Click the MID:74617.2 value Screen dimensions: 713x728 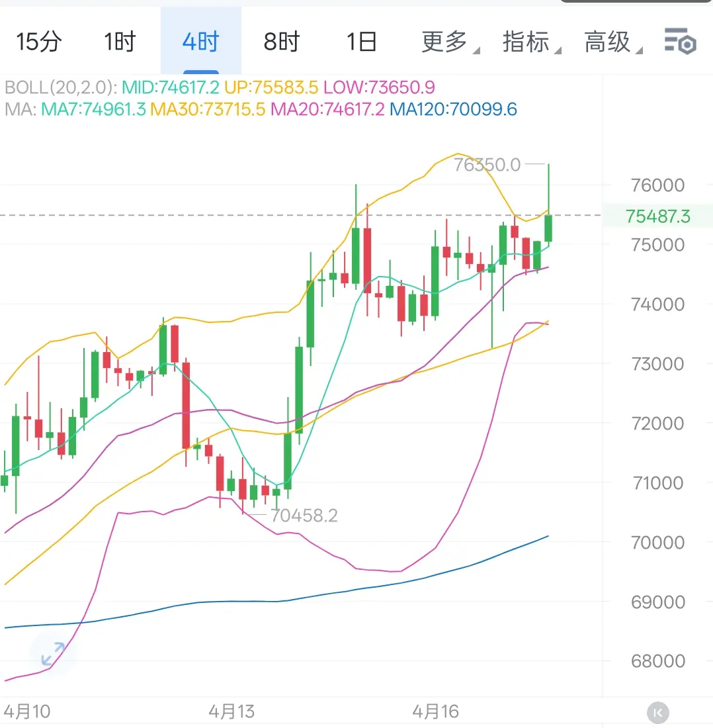pyautogui.click(x=170, y=87)
